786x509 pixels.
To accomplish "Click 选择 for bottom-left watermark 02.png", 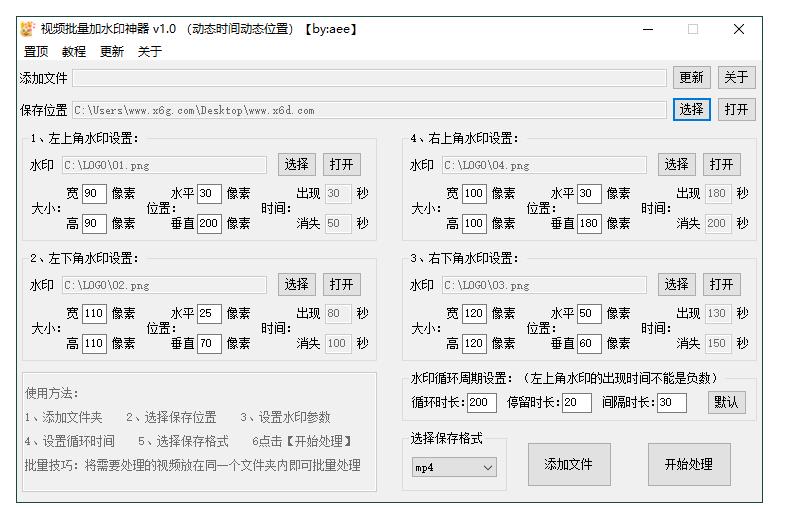I will click(x=296, y=285).
